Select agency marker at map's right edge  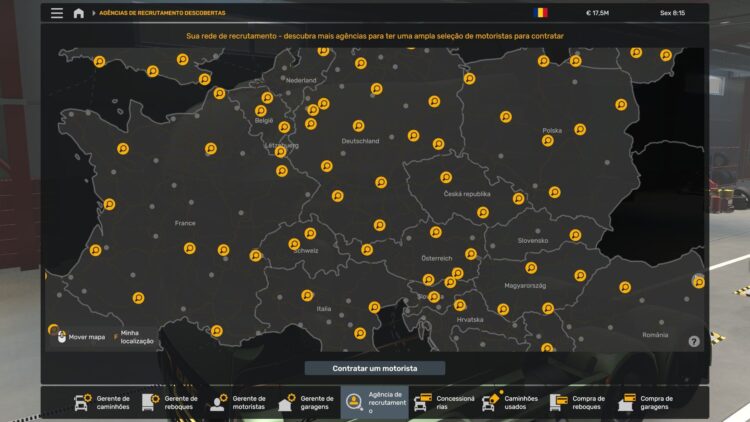point(698,282)
